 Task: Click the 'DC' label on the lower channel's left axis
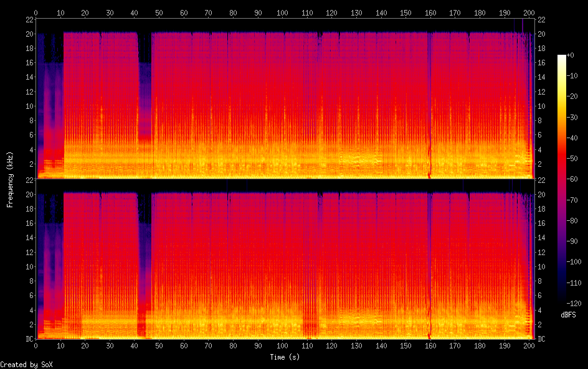30,339
